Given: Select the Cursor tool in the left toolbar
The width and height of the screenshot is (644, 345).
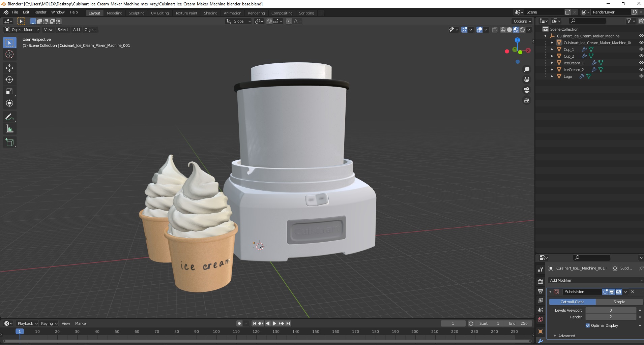Looking at the screenshot, I should (9, 54).
